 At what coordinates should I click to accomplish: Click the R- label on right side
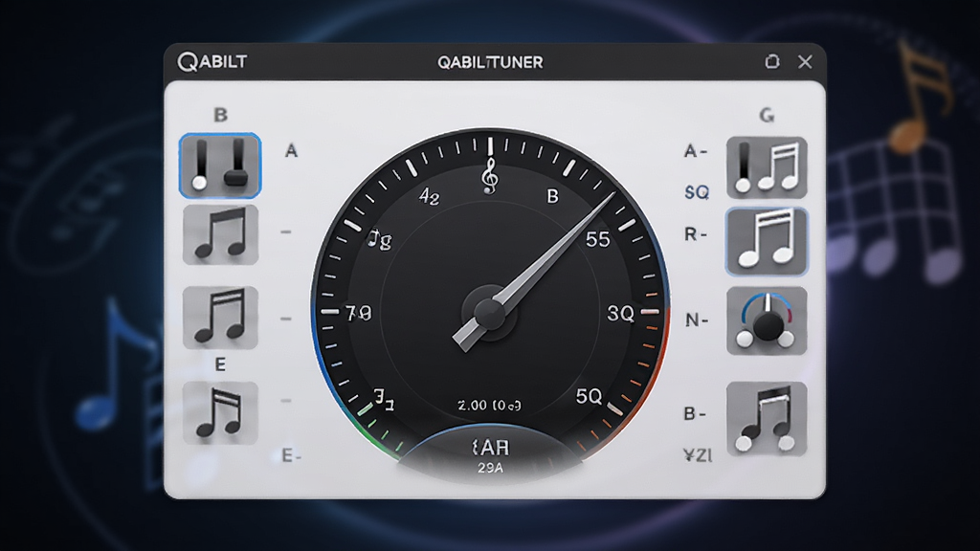click(x=696, y=234)
